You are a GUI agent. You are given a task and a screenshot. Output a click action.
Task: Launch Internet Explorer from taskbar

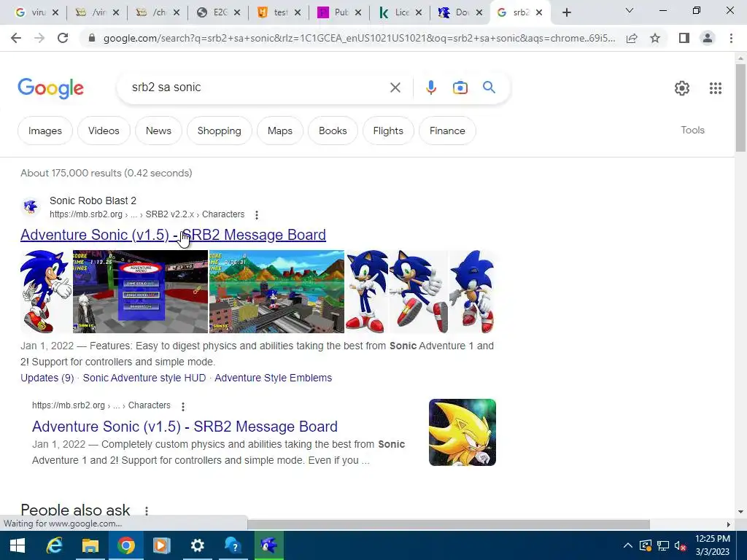(x=54, y=545)
